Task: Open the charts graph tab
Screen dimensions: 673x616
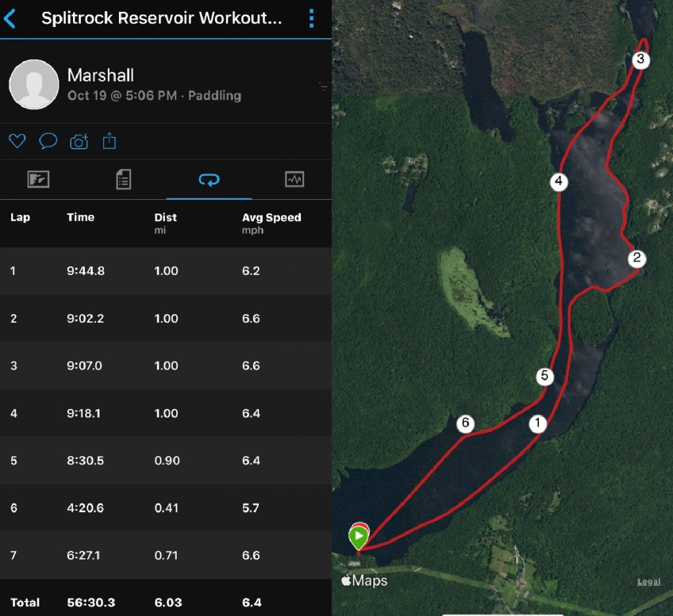Action: pos(294,179)
